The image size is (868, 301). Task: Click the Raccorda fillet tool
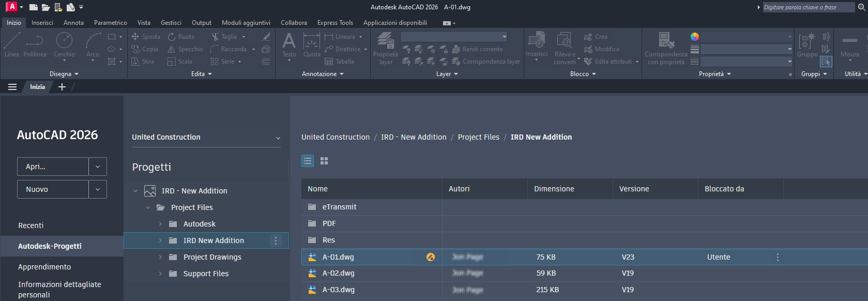click(229, 49)
